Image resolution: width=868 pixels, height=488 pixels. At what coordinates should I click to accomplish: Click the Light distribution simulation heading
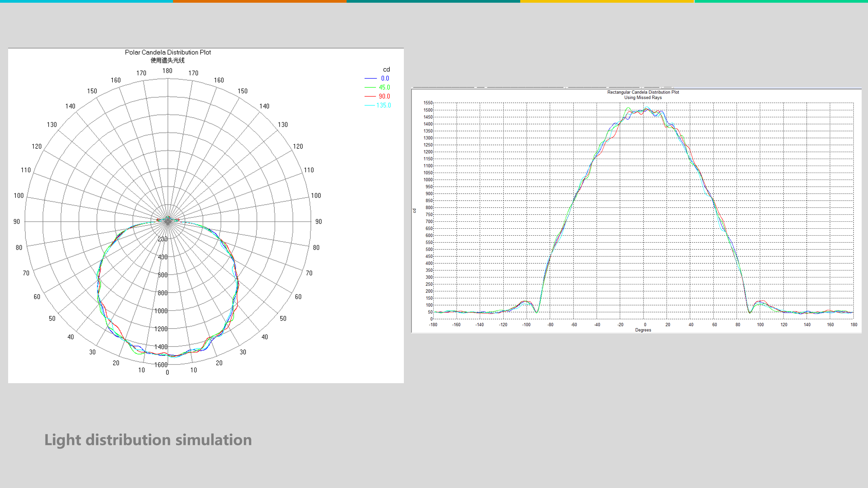point(148,440)
